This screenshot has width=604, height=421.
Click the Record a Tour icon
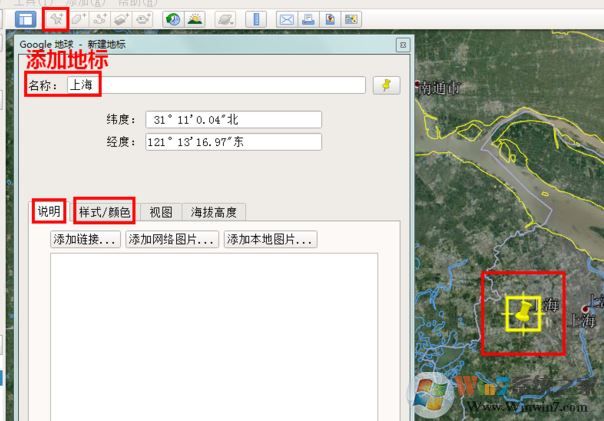(x=143, y=19)
